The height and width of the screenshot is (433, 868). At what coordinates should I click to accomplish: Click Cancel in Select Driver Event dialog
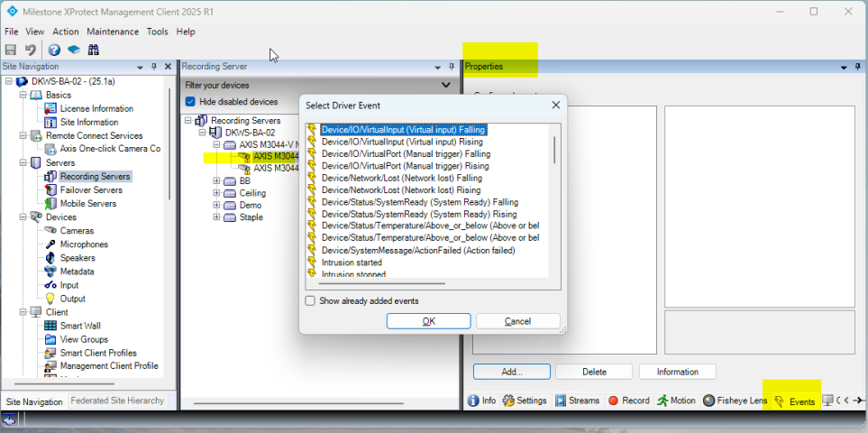pyautogui.click(x=517, y=321)
